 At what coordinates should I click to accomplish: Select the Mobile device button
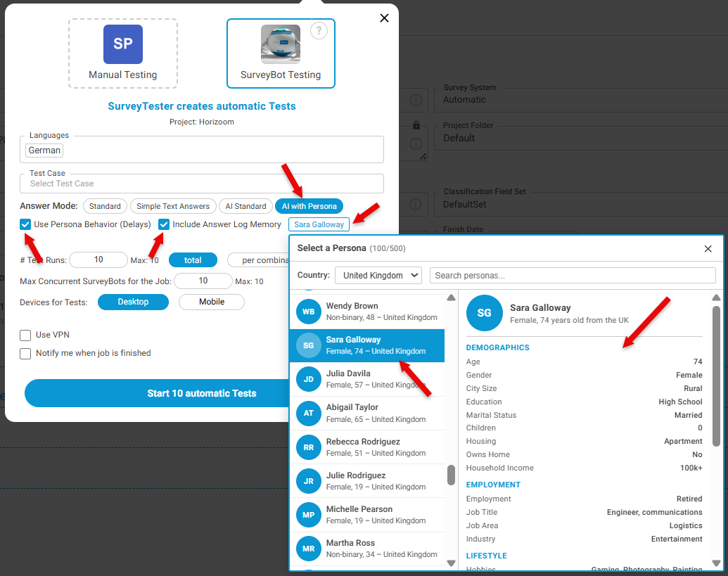pyautogui.click(x=212, y=302)
